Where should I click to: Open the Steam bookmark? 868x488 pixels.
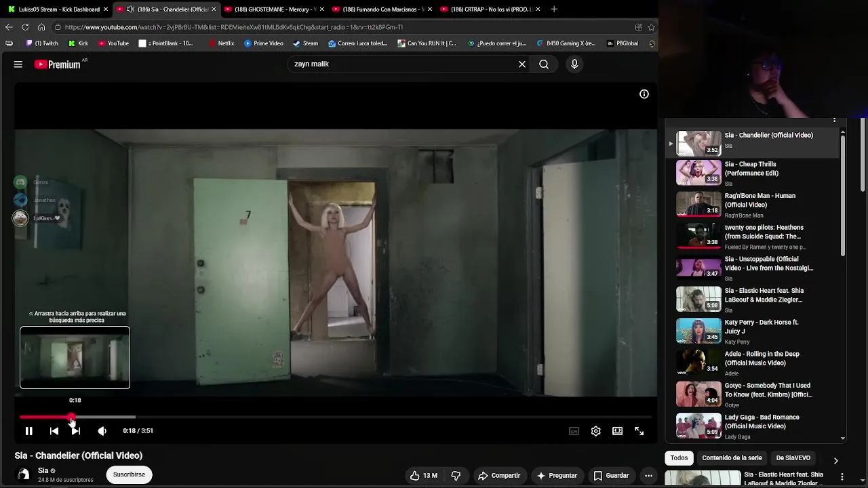point(305,43)
